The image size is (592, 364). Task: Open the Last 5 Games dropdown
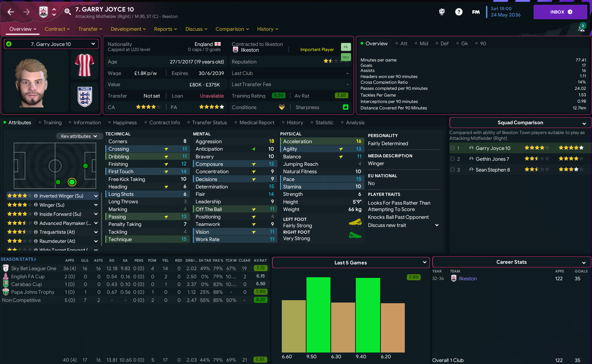[x=351, y=262]
